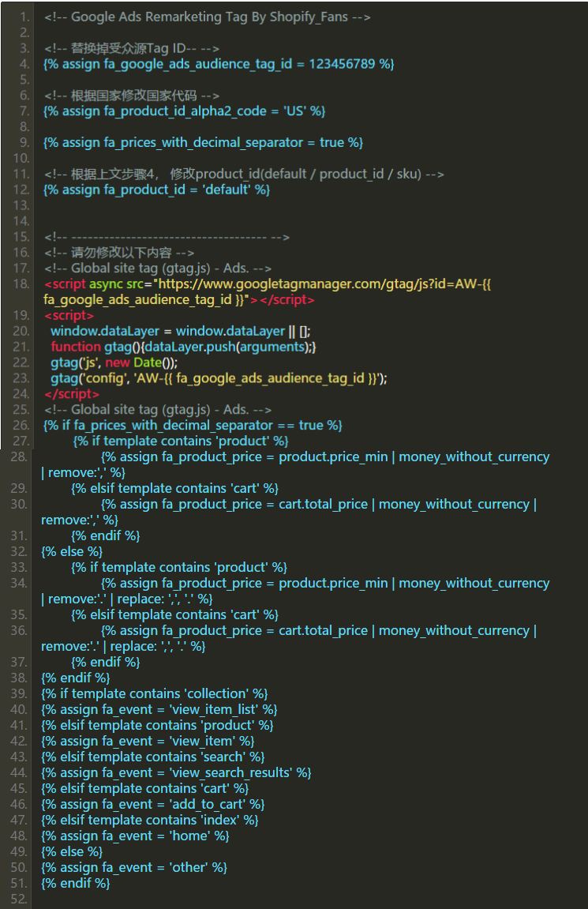Select the 'US' country code value

tap(295, 111)
